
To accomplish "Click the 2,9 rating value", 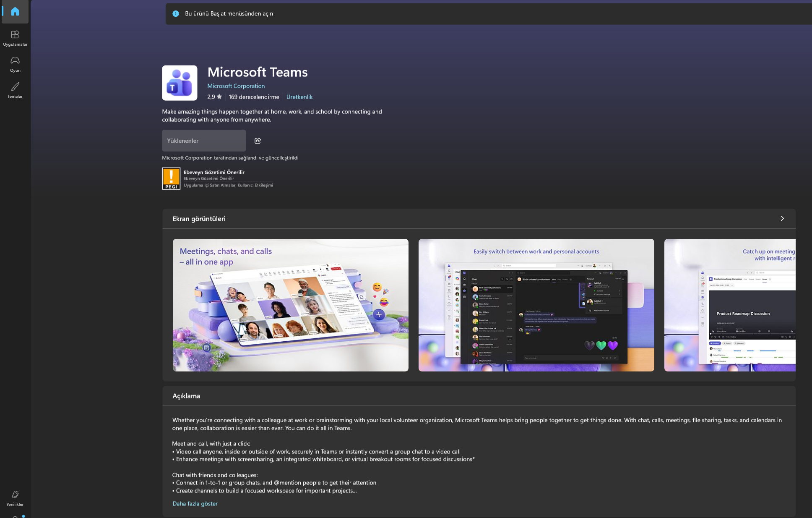I will coord(211,97).
